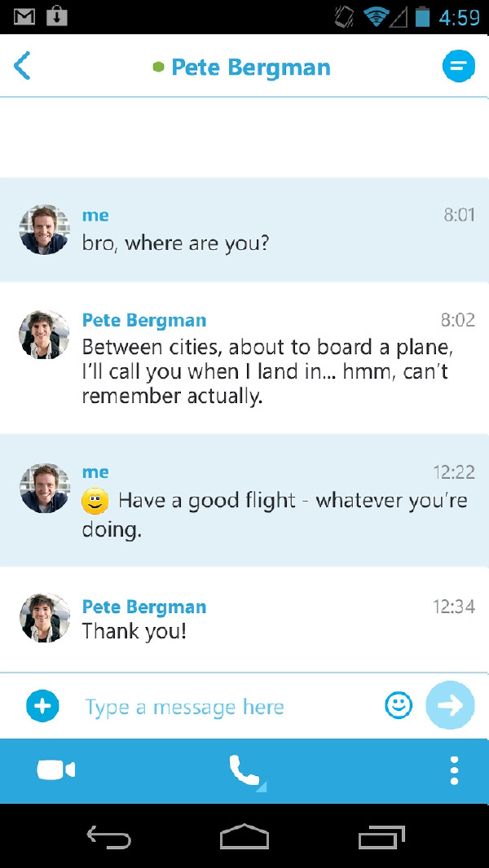Image resolution: width=489 pixels, height=868 pixels.
Task: Open the emoticon picker smiley icon
Action: point(399,706)
